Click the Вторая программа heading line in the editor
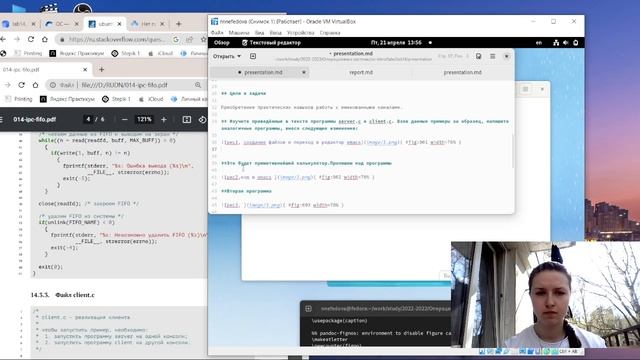Viewport: 640px width, 360px height. pyautogui.click(x=247, y=191)
